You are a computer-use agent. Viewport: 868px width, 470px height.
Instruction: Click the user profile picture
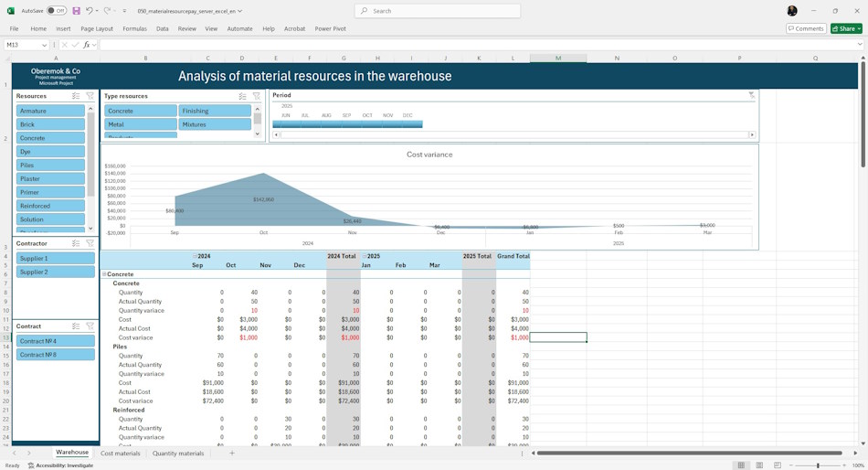point(792,11)
